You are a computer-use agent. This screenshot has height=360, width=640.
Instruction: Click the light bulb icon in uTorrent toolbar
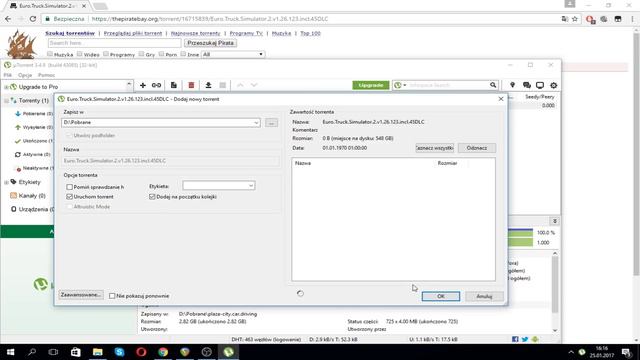pos(512,85)
